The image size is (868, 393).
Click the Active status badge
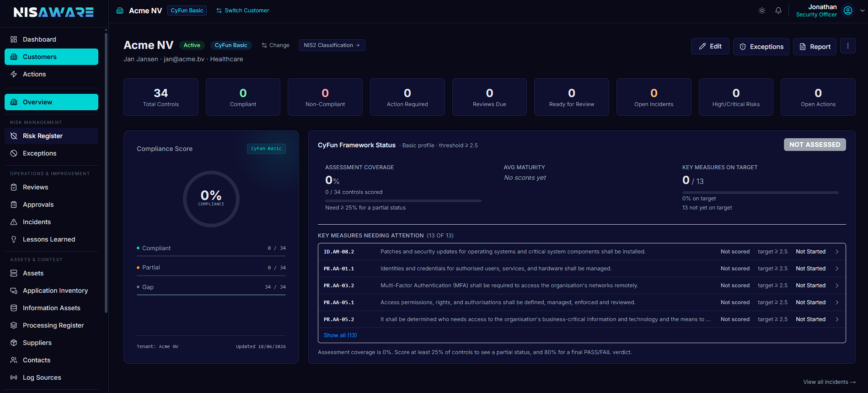(x=192, y=45)
